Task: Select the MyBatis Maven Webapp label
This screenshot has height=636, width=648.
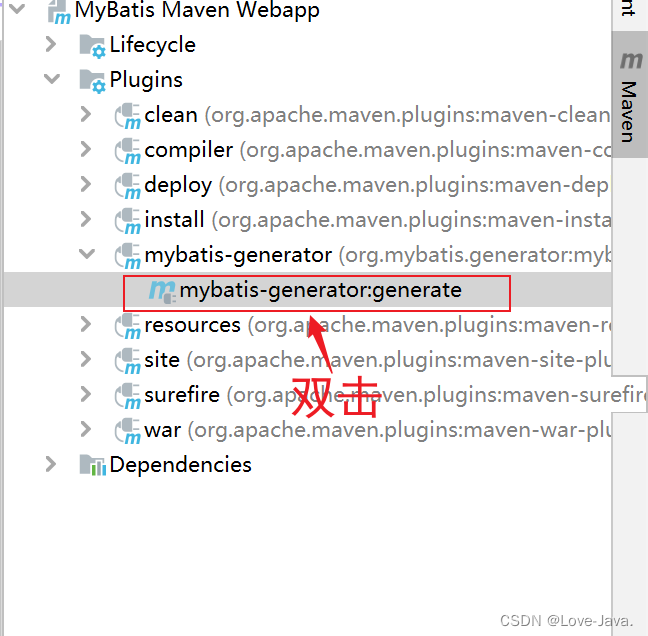Action: click(197, 10)
